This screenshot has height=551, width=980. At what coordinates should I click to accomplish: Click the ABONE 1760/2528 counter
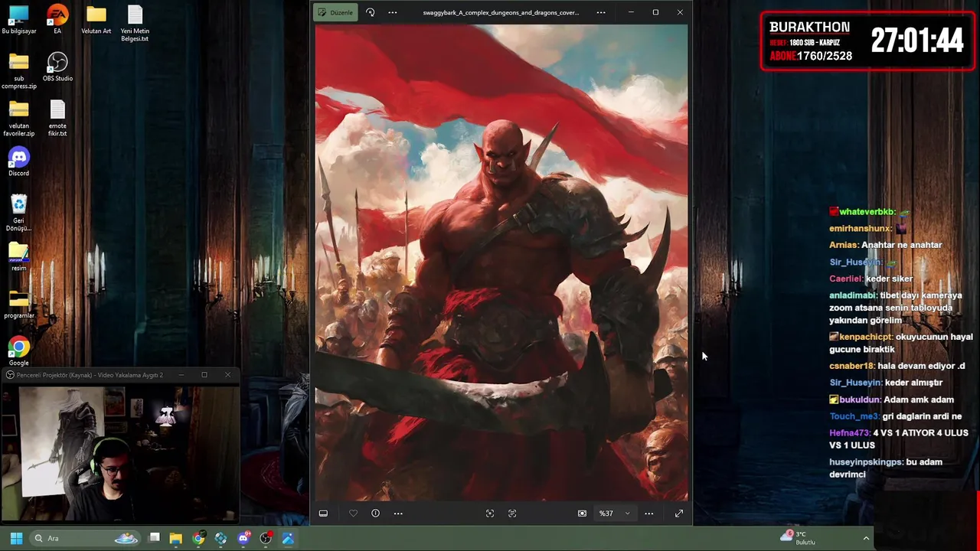[811, 56]
